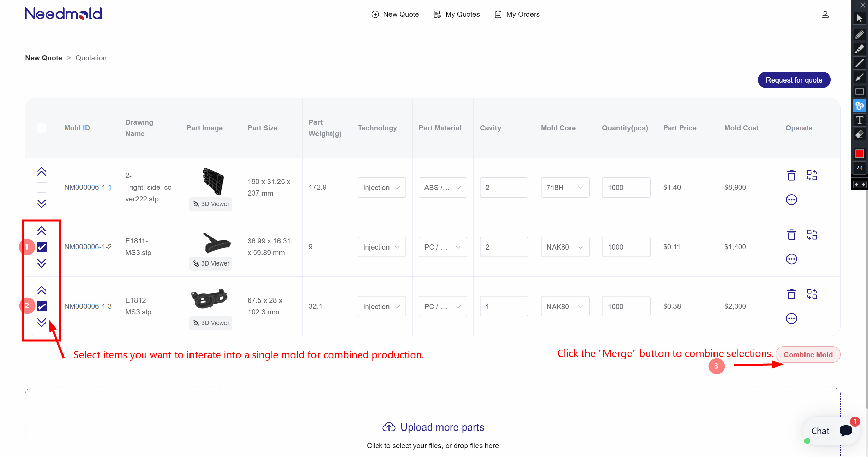Check the box for row NM000006-1-1
The image size is (868, 457).
tap(42, 187)
